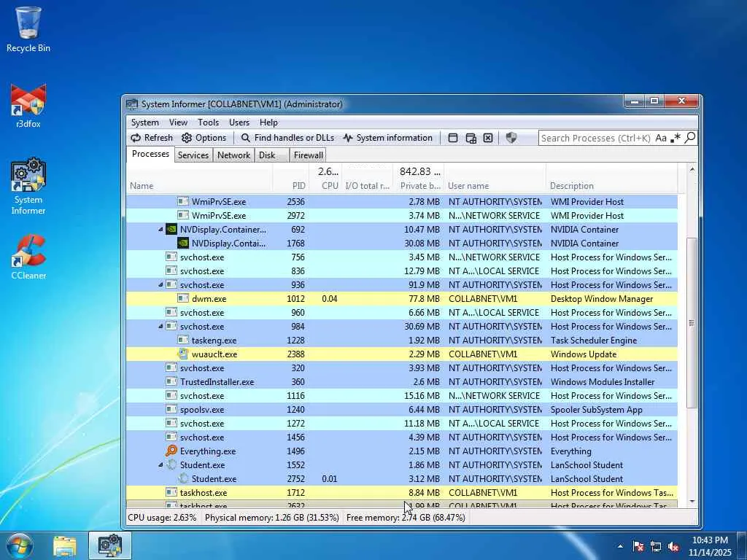Show hidden tray icons arrow
The image size is (747, 560).
620,546
